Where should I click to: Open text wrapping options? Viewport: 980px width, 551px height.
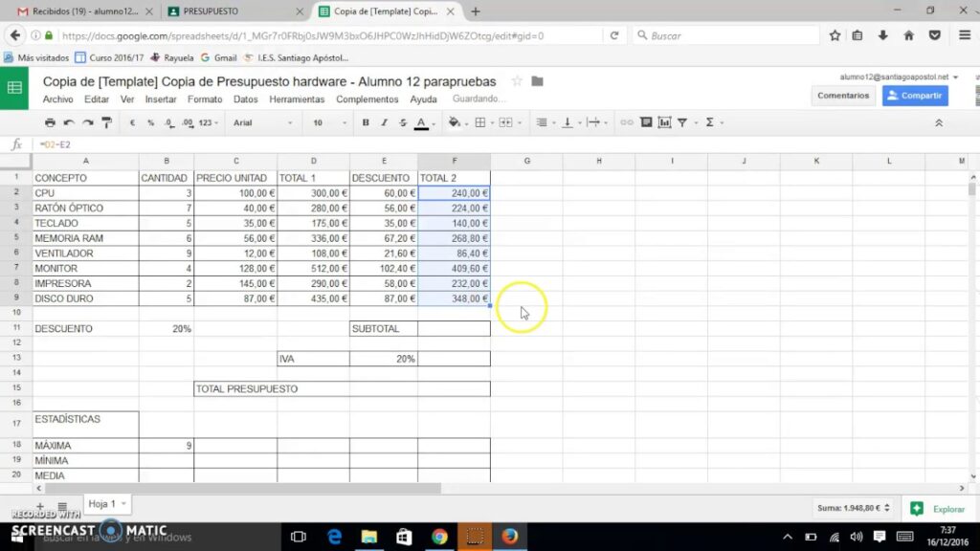click(x=593, y=122)
